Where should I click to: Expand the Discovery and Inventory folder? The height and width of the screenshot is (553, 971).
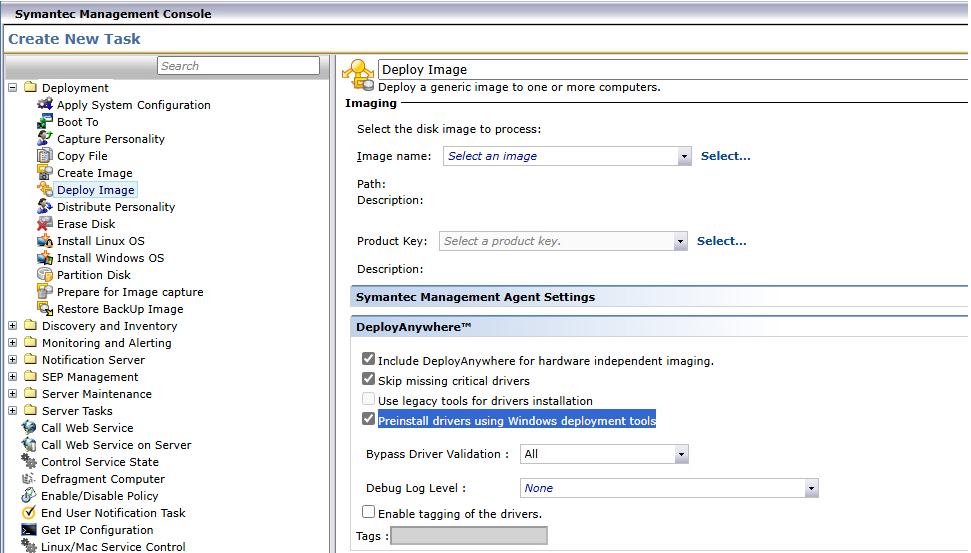coord(13,326)
